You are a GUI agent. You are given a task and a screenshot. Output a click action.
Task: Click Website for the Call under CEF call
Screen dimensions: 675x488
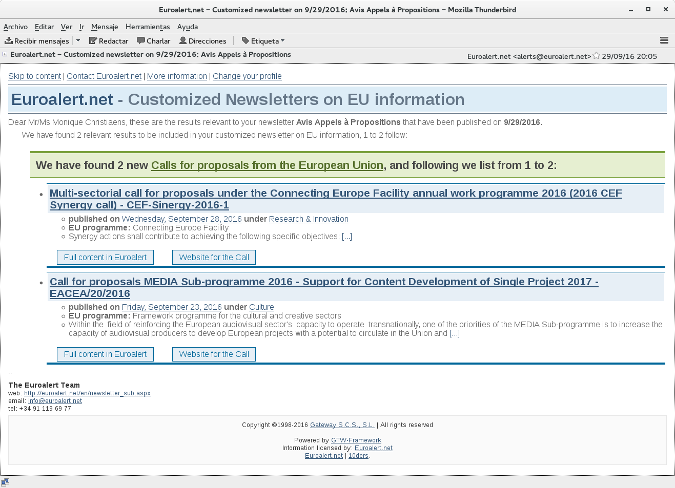(x=214, y=257)
